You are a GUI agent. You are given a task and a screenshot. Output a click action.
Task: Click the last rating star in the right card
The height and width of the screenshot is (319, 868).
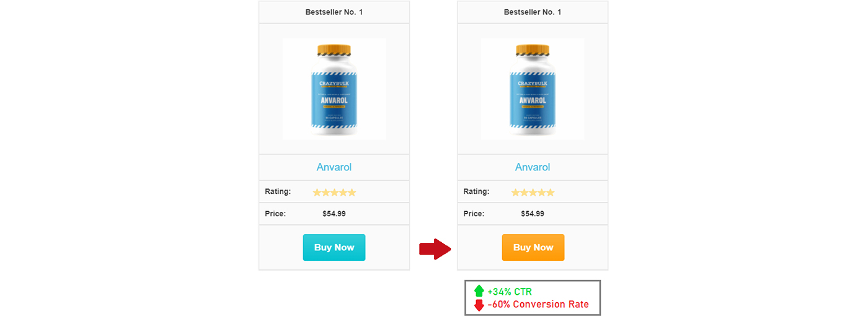550,193
